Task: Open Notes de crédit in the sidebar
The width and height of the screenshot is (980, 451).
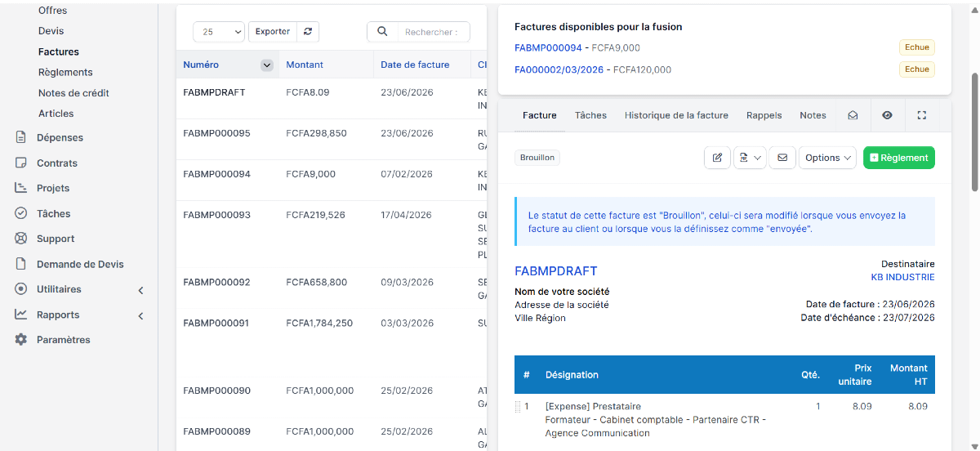Action: pyautogui.click(x=73, y=93)
